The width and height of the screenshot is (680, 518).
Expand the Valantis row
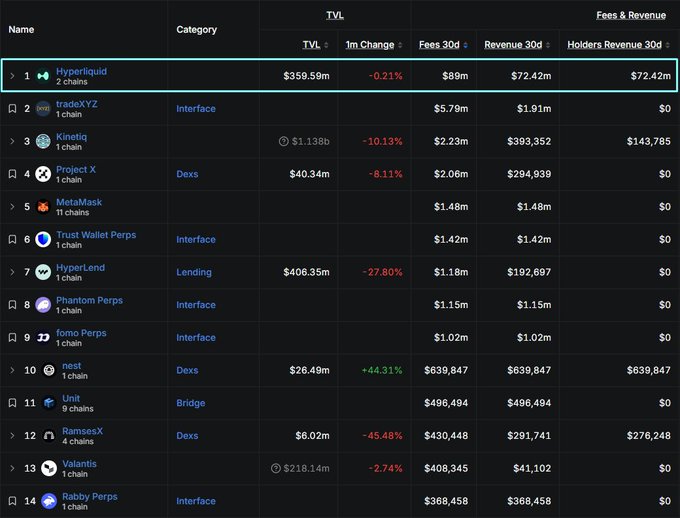[12, 468]
